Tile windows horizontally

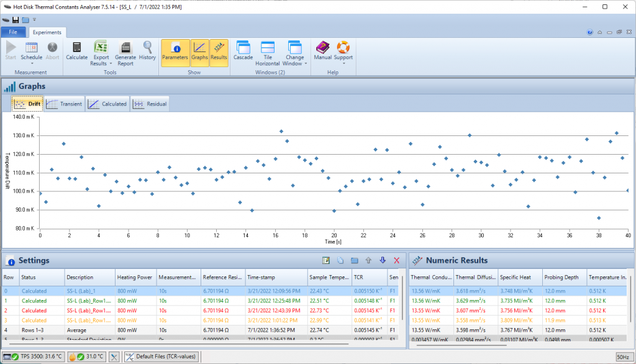coord(268,53)
